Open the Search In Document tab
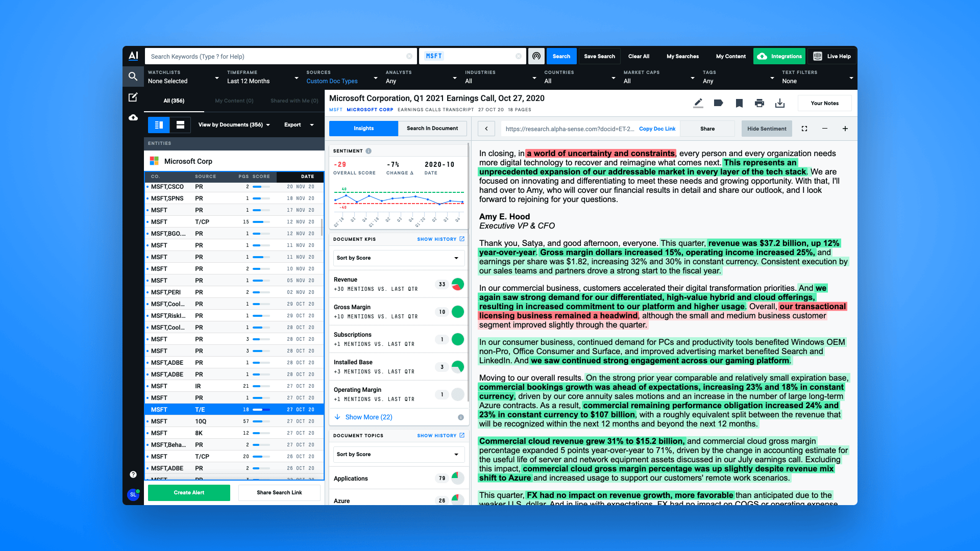The height and width of the screenshot is (551, 980). pos(432,128)
